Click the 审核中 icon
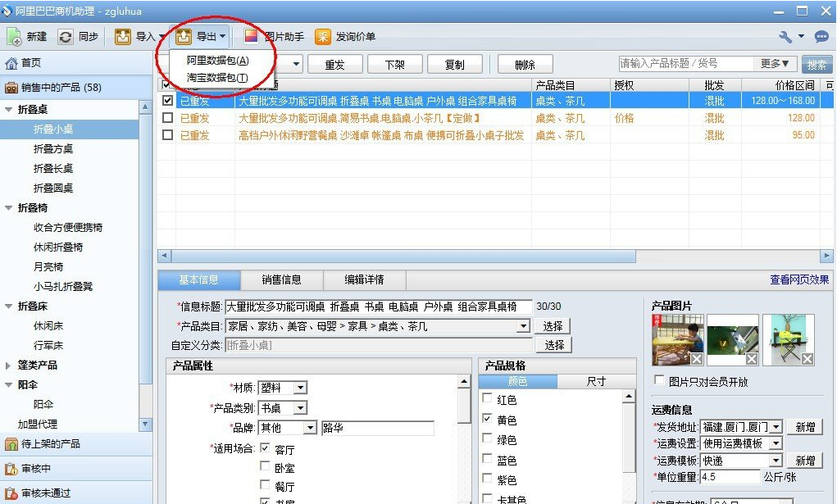 click(11, 469)
